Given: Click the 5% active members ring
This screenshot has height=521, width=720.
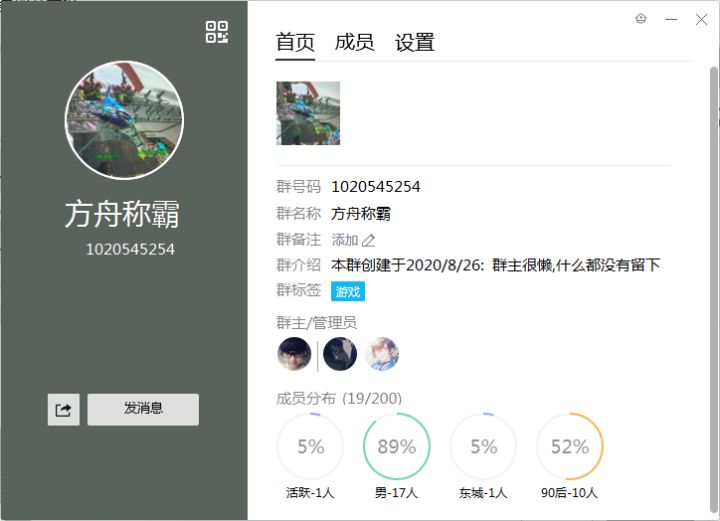Looking at the screenshot, I should click(x=310, y=446).
